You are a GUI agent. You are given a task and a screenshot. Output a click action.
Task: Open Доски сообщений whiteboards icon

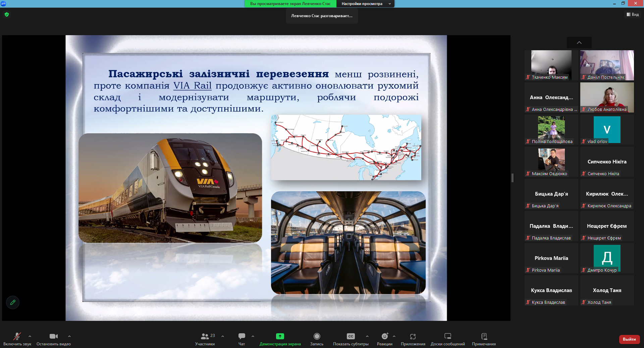pos(447,336)
